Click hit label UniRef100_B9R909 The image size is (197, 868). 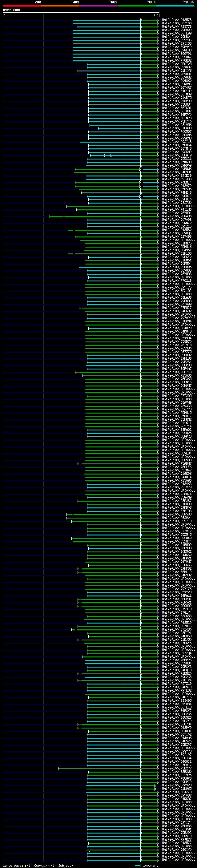click(177, 165)
